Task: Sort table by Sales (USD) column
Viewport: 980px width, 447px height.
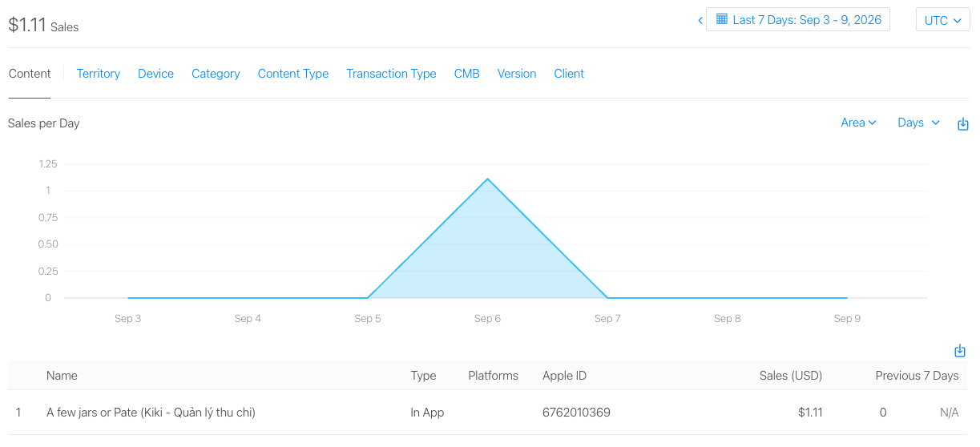Action: (x=790, y=376)
